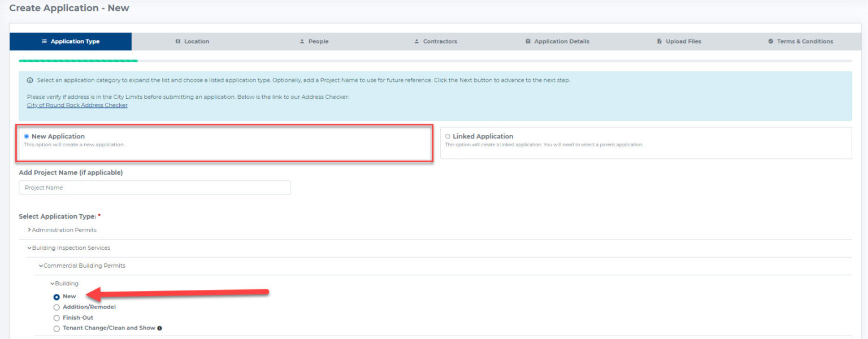Screen dimensions: 868x339
Task: Click the Application Details clipboard icon
Action: point(528,41)
